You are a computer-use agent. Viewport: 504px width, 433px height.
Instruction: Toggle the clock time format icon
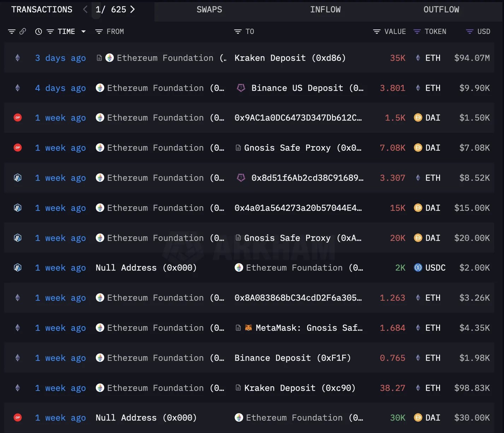click(x=39, y=31)
